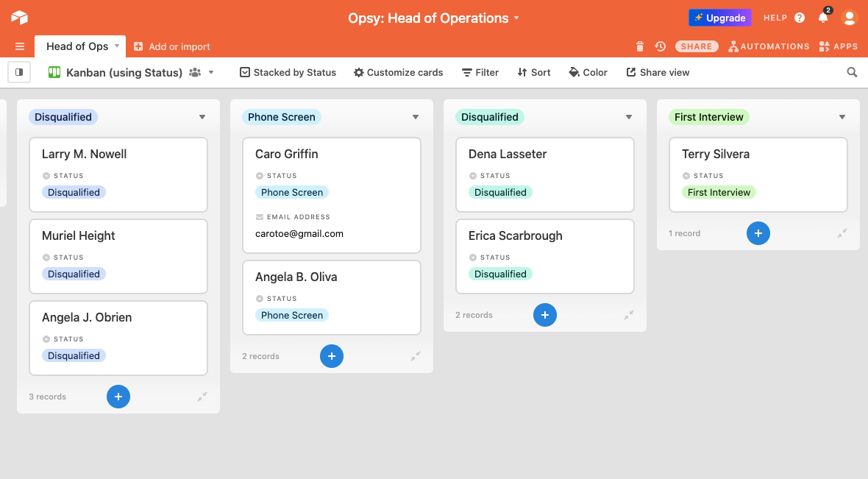Open Larry M. Nowell card
This screenshot has width=868, height=479.
118,175
